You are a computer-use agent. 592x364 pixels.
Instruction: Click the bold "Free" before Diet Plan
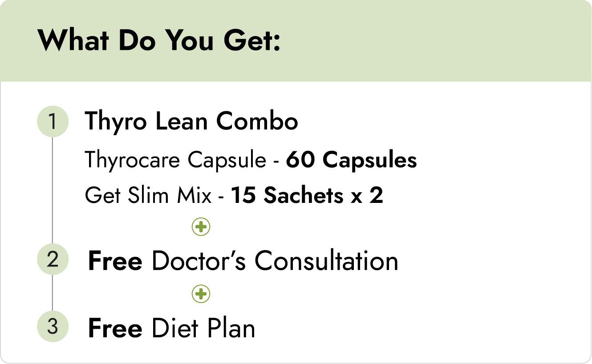pyautogui.click(x=115, y=328)
